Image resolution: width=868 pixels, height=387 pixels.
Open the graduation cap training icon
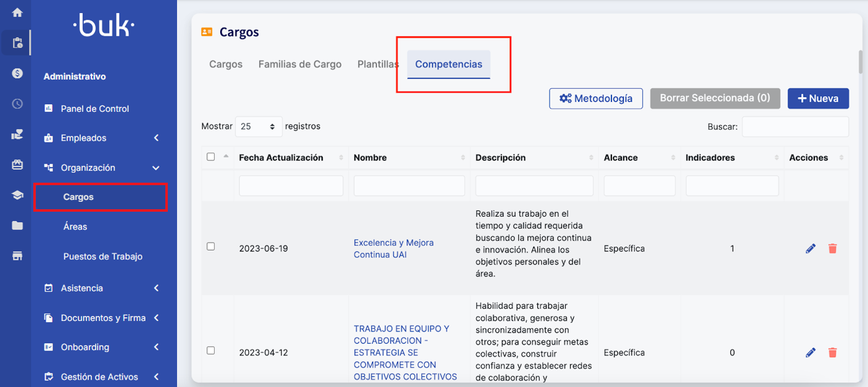17,195
